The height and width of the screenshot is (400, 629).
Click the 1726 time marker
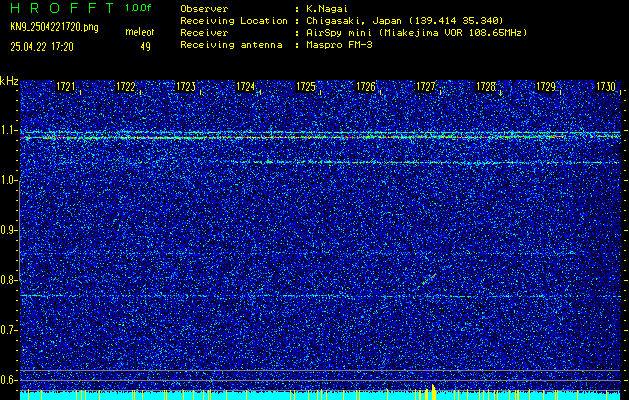pyautogui.click(x=366, y=87)
